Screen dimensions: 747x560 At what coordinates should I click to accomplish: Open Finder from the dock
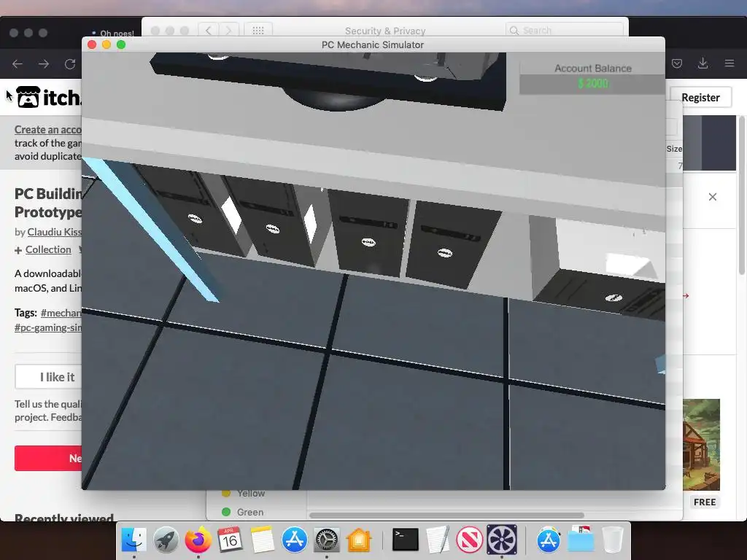pos(134,540)
